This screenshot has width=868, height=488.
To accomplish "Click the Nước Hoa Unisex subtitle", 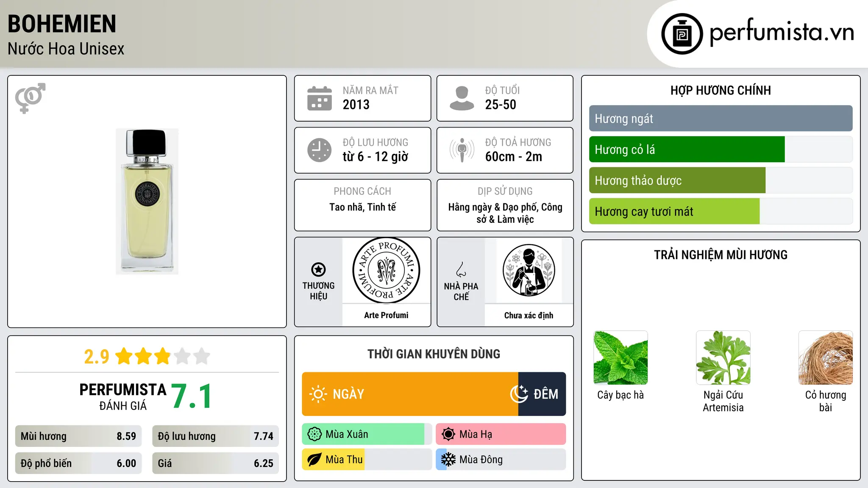I will [x=66, y=49].
